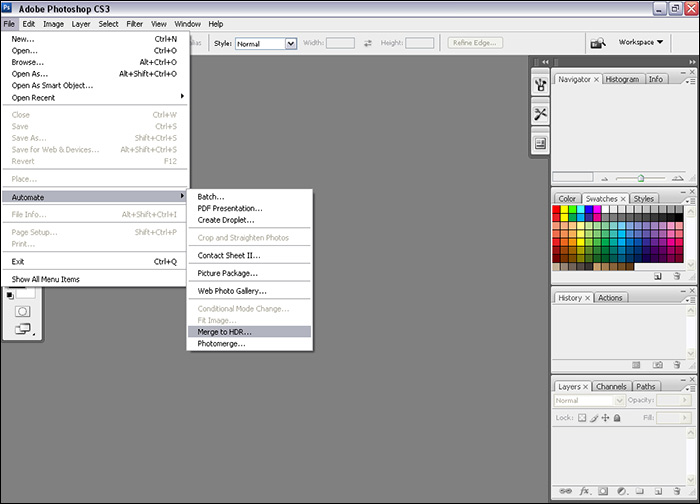
Task: Open the Layers panel options menu
Action: (690, 389)
